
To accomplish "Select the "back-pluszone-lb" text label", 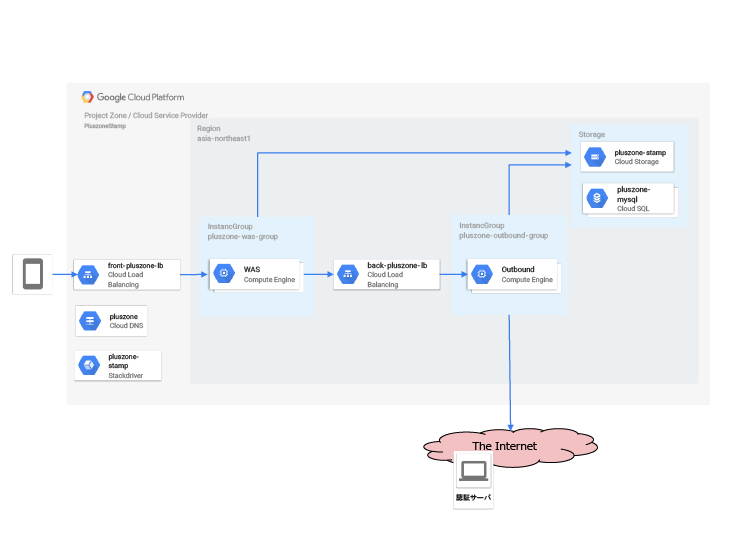I will coord(397,265).
